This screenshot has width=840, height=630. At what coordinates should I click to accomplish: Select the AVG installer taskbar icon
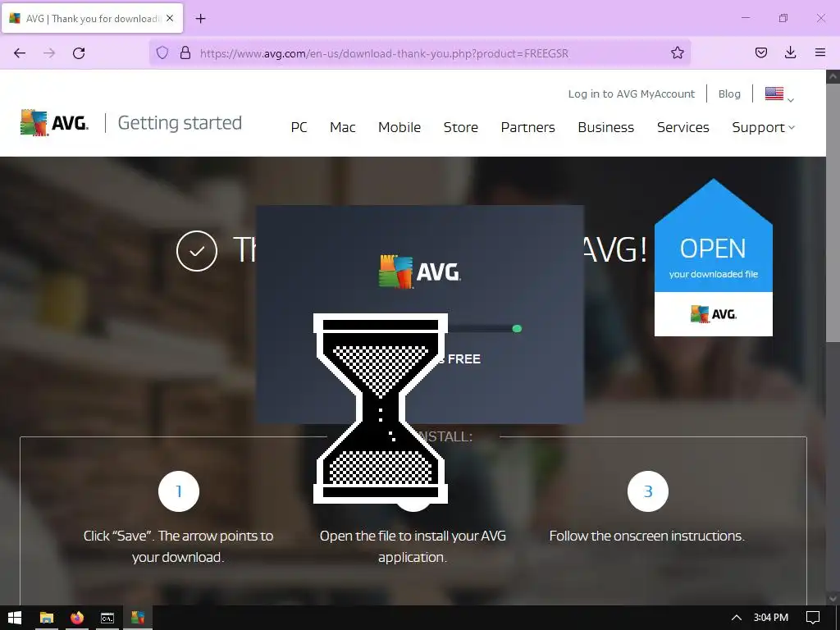(138, 618)
